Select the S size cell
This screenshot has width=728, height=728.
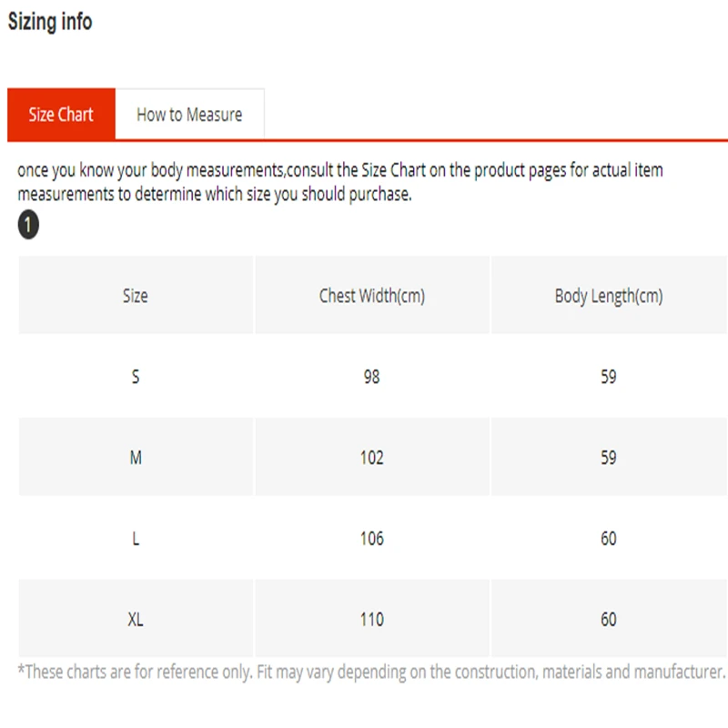pyautogui.click(x=136, y=377)
